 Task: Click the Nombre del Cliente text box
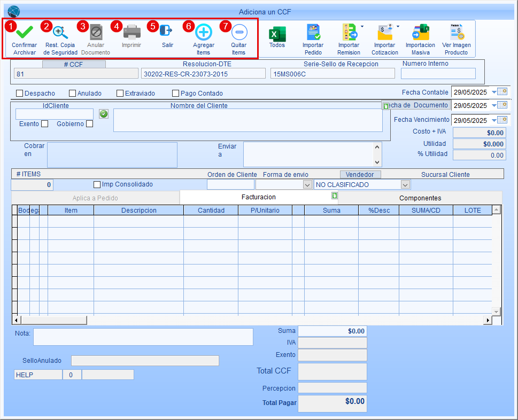tap(248, 121)
